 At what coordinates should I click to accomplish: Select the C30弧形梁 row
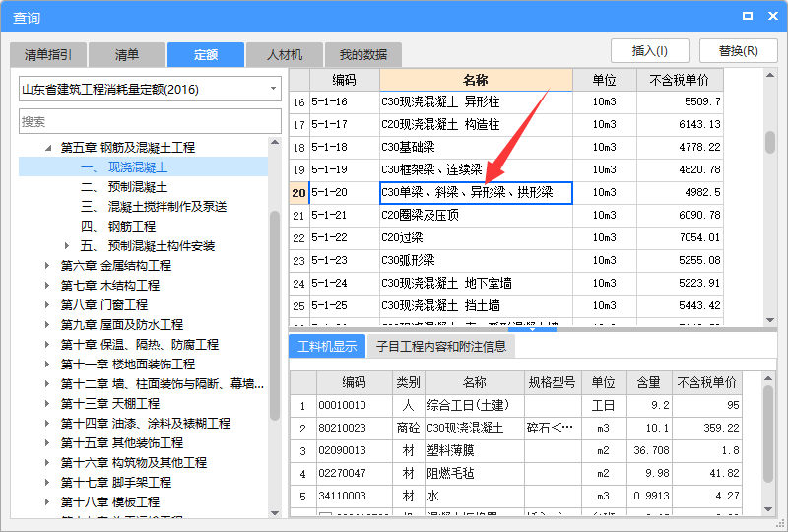506,260
